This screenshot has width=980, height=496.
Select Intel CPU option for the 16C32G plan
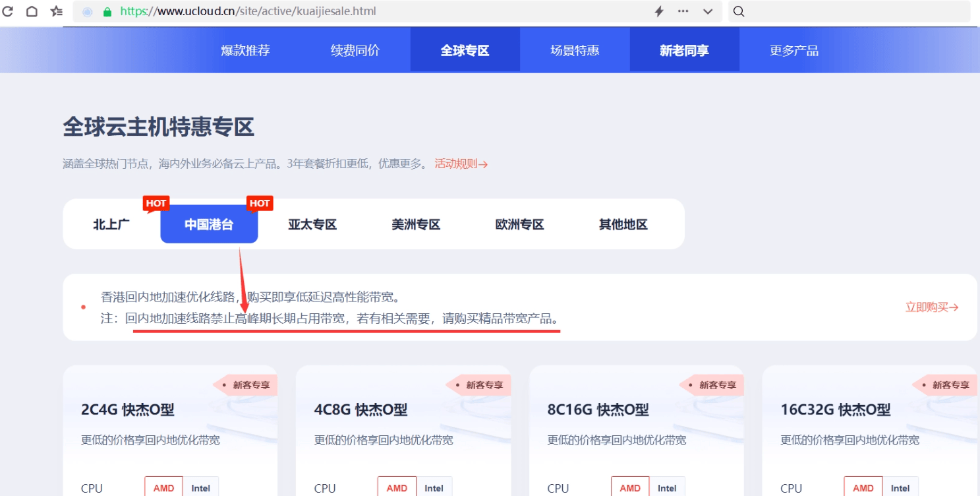pyautogui.click(x=901, y=487)
